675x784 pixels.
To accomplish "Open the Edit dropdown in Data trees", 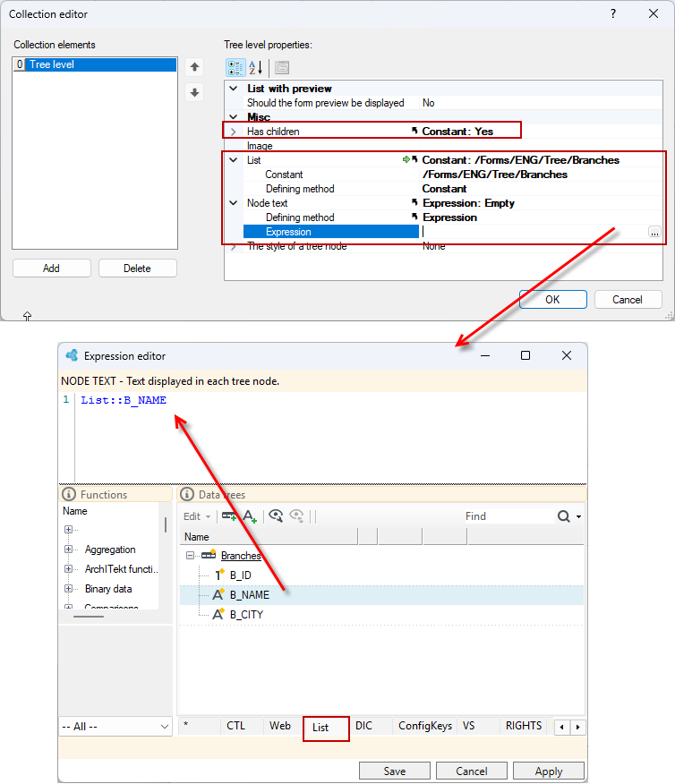I will coord(196,516).
